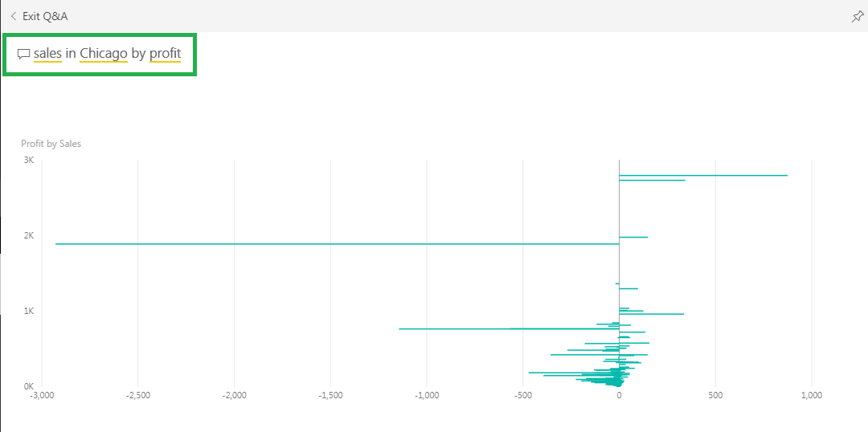Pin the visual with the pin icon

pos(857,17)
